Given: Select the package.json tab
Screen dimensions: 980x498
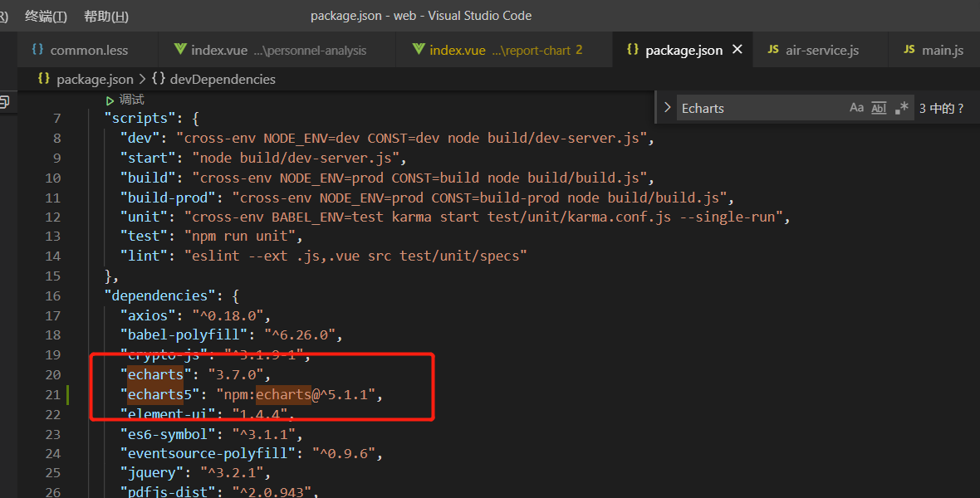Looking at the screenshot, I should [x=684, y=50].
